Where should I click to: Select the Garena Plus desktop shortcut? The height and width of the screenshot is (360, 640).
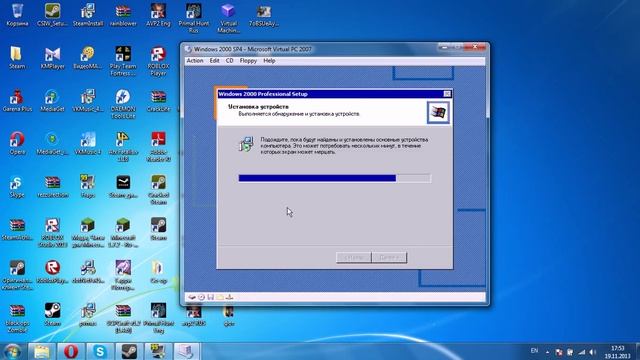coord(17,101)
